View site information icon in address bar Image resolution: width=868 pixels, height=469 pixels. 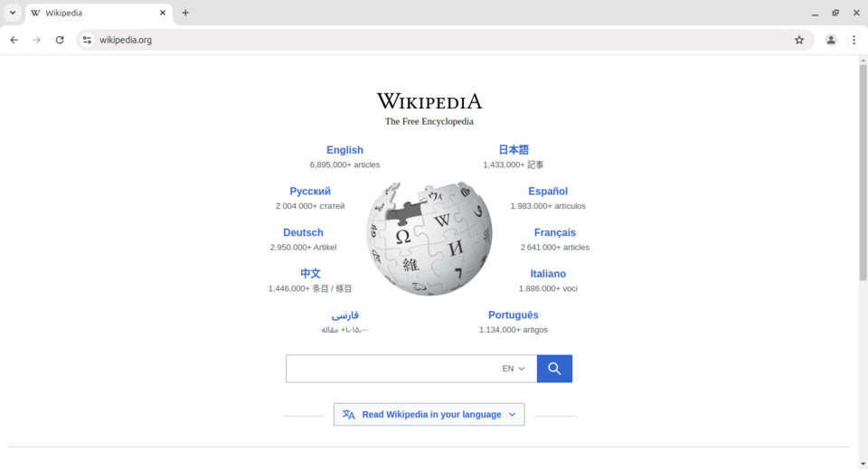pyautogui.click(x=87, y=40)
